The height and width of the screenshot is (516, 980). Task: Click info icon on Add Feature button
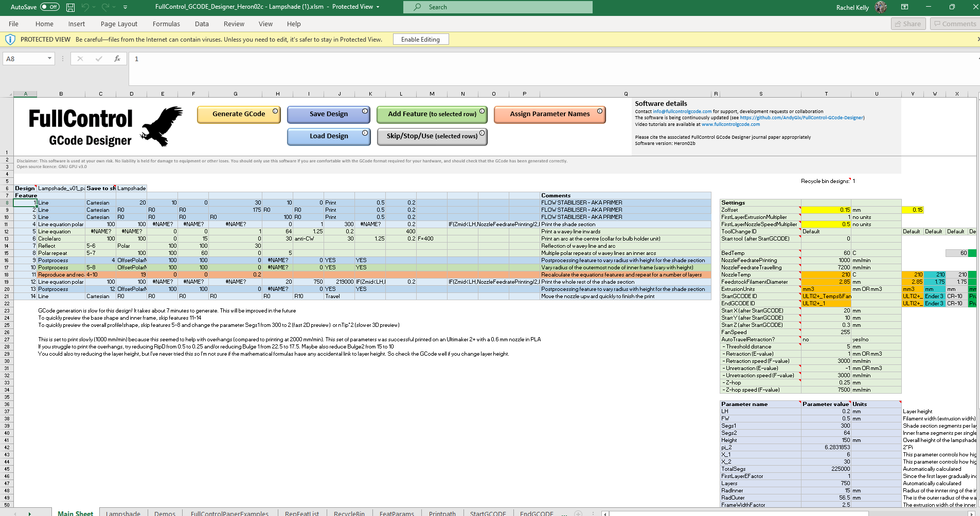tap(482, 111)
